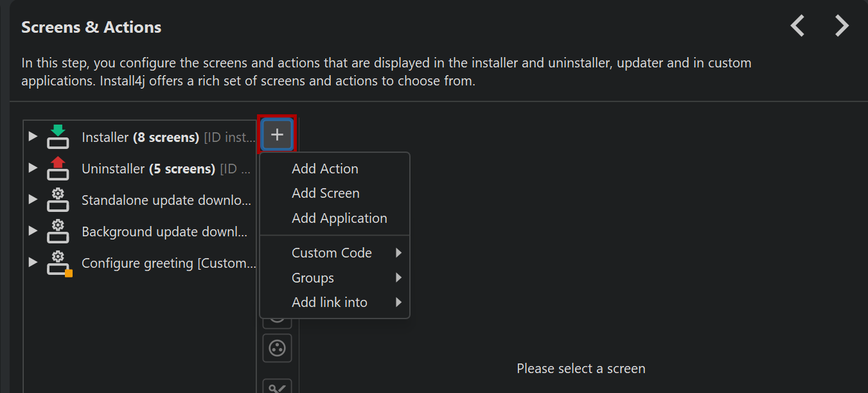Go to next step with right chevron
Screen dimensions: 868x393
coord(842,26)
